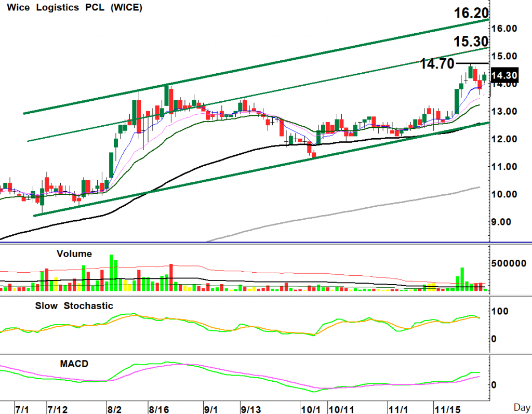Click the 500000 volume axis label
The height and width of the screenshot is (414, 532).
pyautogui.click(x=509, y=263)
